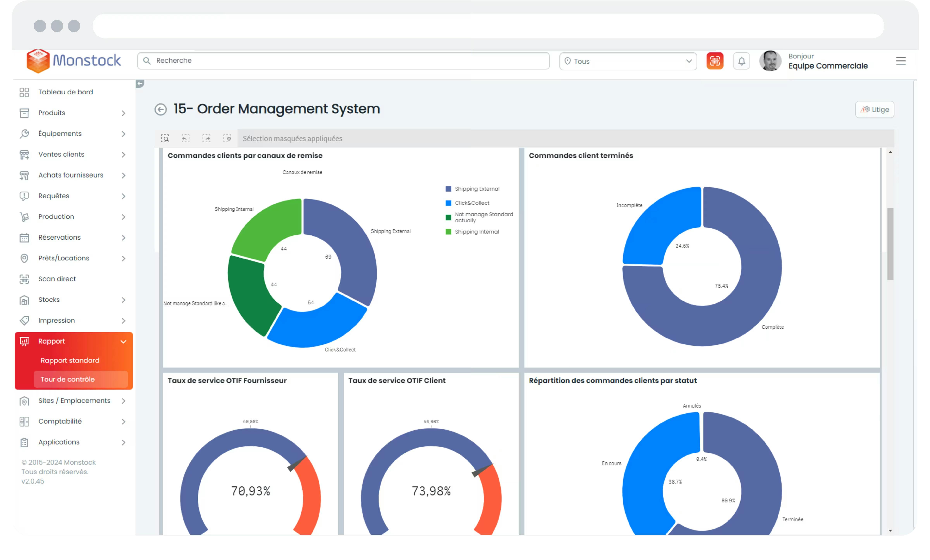Viewport: 930px width, 560px height.
Task: Click the Impression tag icon
Action: point(24,320)
